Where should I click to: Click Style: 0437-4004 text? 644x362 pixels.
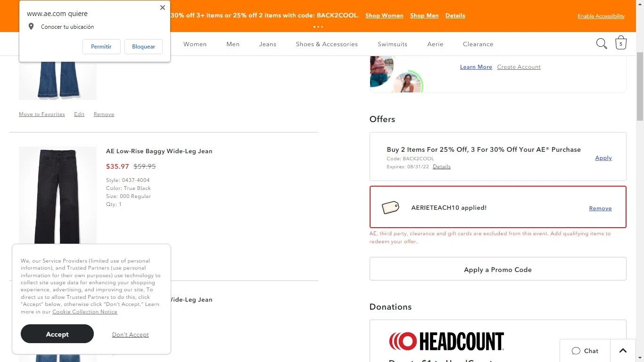click(128, 180)
